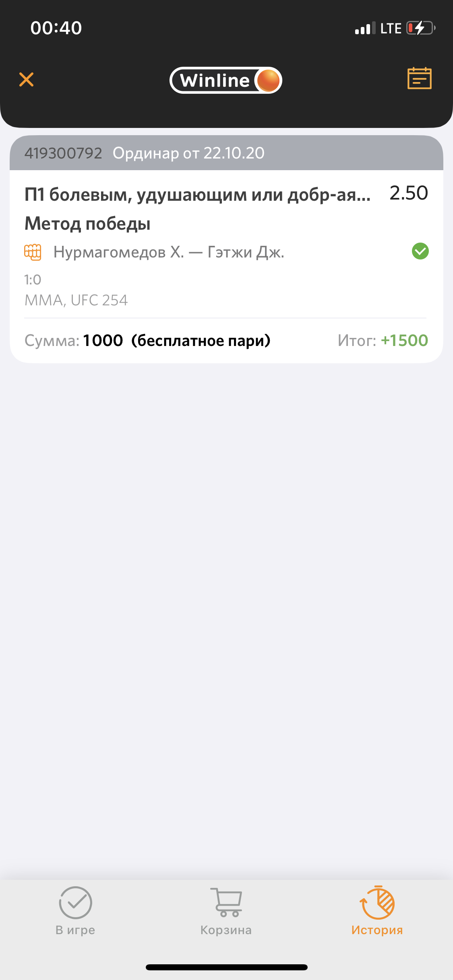Open bet header 'Ординар от 22.10.20'

(x=188, y=153)
